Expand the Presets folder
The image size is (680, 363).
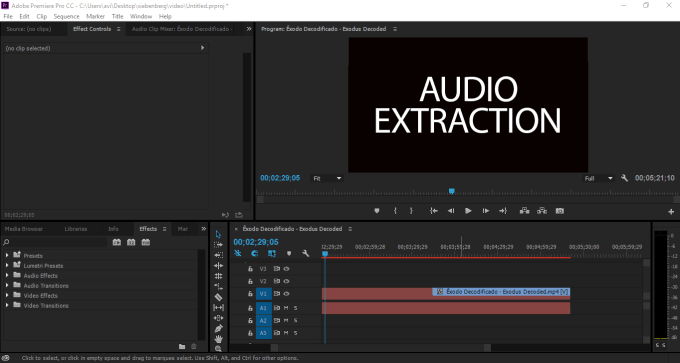pos(7,255)
